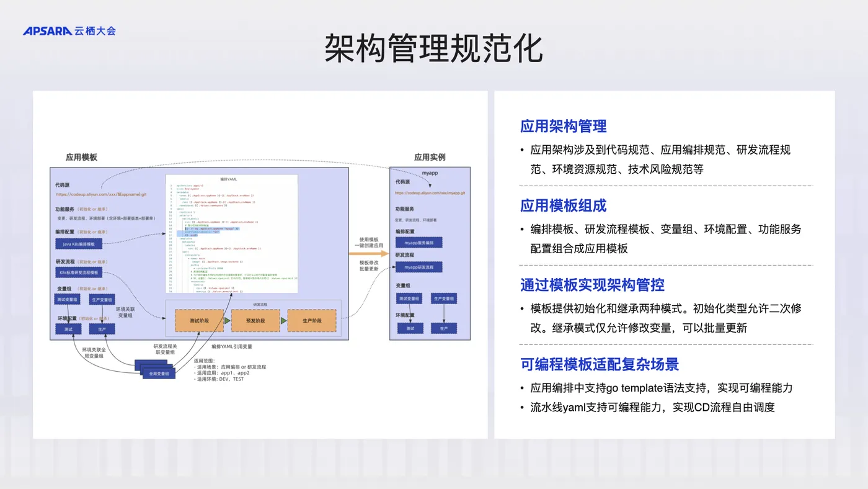Viewport: 868px width, 489px height.
Task: Click the 应用模板 diagram heading
Action: pyautogui.click(x=81, y=158)
